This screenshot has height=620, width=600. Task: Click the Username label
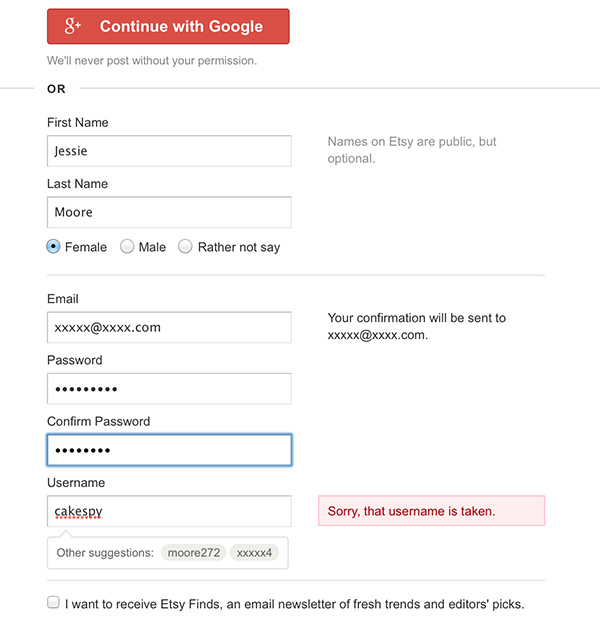(76, 483)
